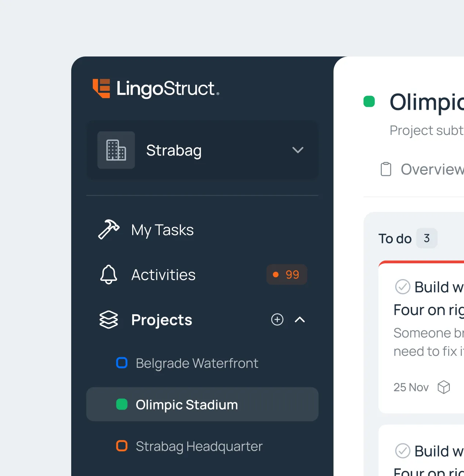Select Olimpic Stadium project in sidebar
Image resolution: width=464 pixels, height=476 pixels.
click(202, 404)
